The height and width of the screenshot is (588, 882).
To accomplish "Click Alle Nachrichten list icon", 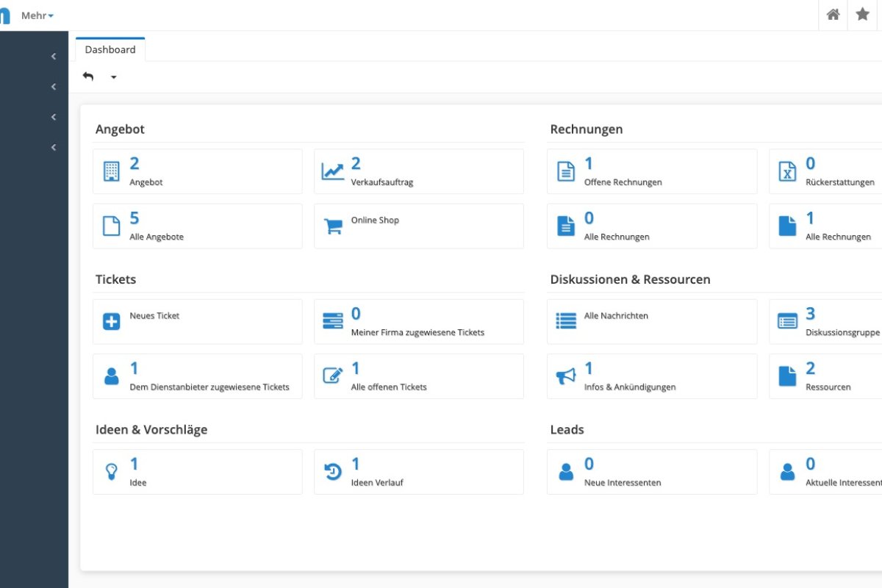I will click(x=566, y=322).
